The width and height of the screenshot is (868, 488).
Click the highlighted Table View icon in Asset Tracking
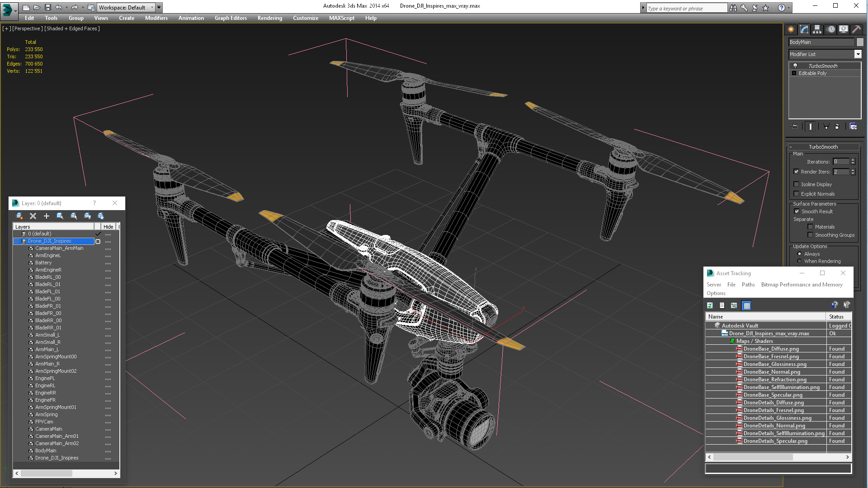click(747, 305)
